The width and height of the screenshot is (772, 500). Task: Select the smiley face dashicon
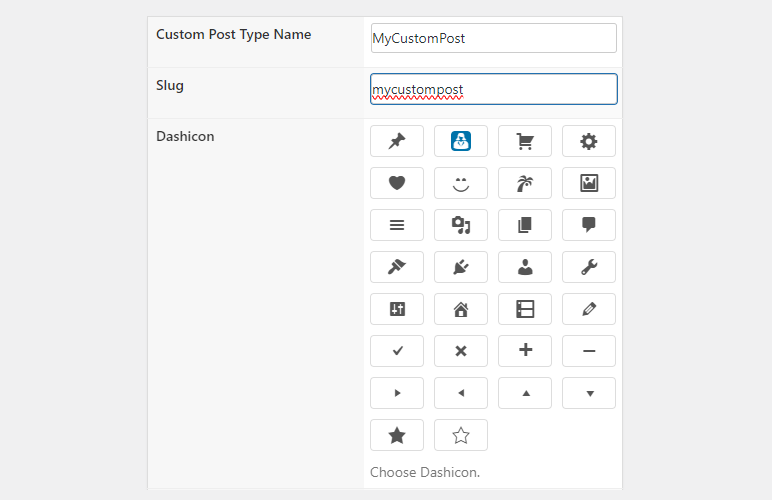(461, 183)
